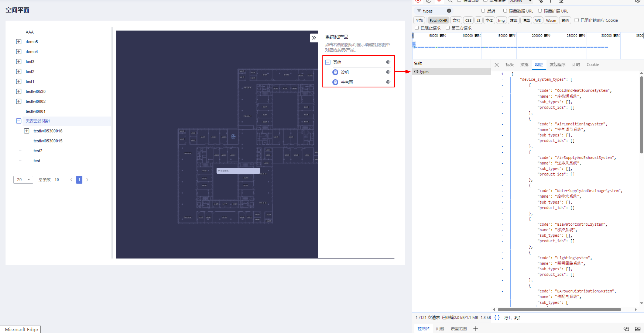This screenshot has height=333, width=644.
Task: Toggle visibility eye for 其他 group
Action: [388, 62]
